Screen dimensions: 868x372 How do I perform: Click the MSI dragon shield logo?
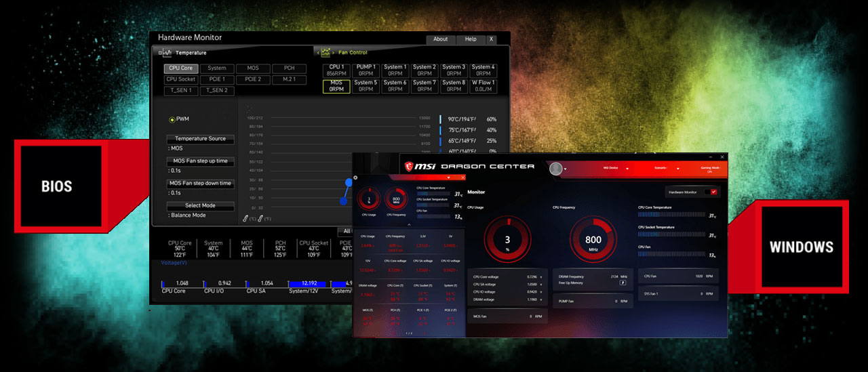pyautogui.click(x=409, y=167)
